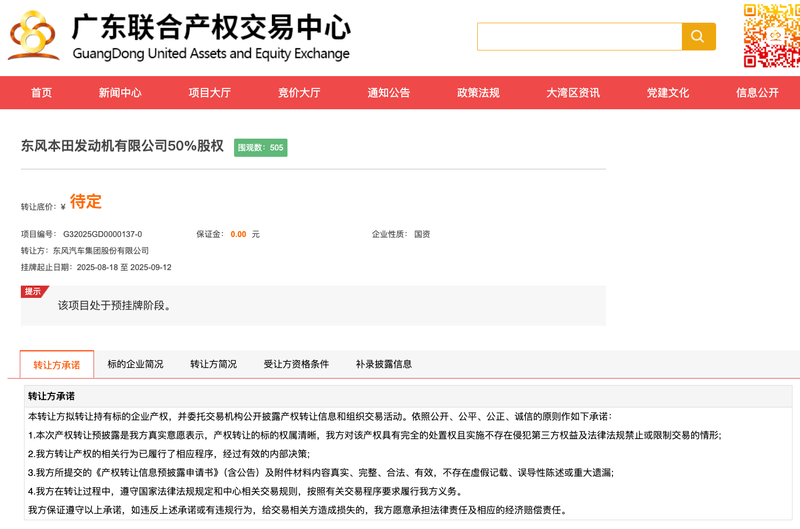This screenshot has width=800, height=529.
Task: Open 党建文化 navigation item
Action: point(667,93)
